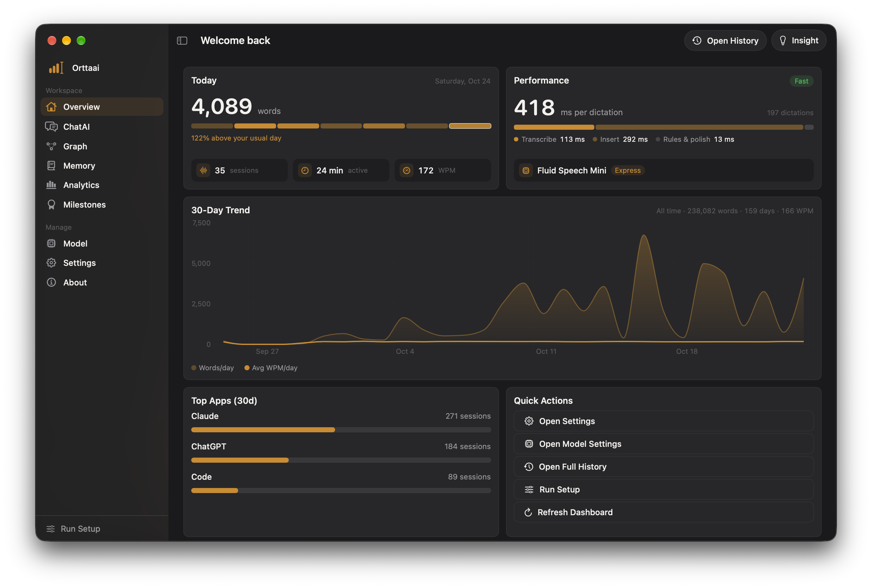Click the Overview home icon
The height and width of the screenshot is (588, 872).
pyautogui.click(x=51, y=107)
